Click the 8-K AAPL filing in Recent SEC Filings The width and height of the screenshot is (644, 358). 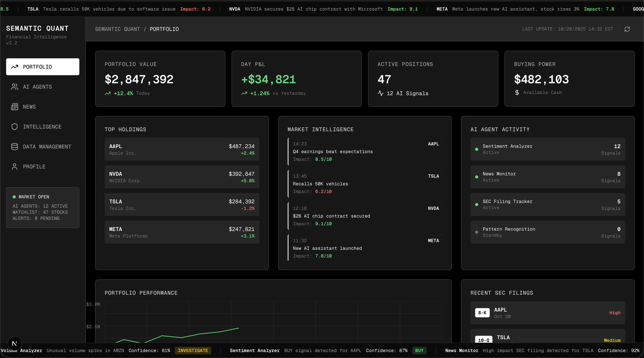547,313
